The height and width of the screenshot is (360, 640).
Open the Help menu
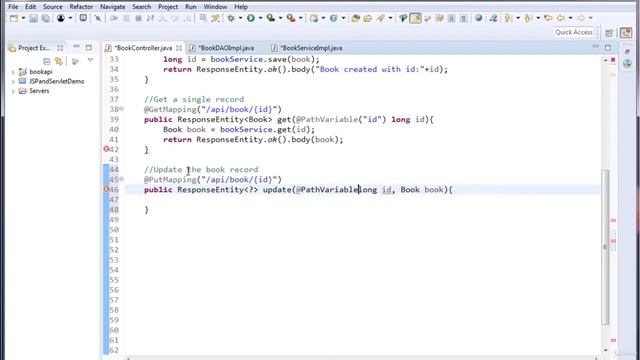pos(241,7)
